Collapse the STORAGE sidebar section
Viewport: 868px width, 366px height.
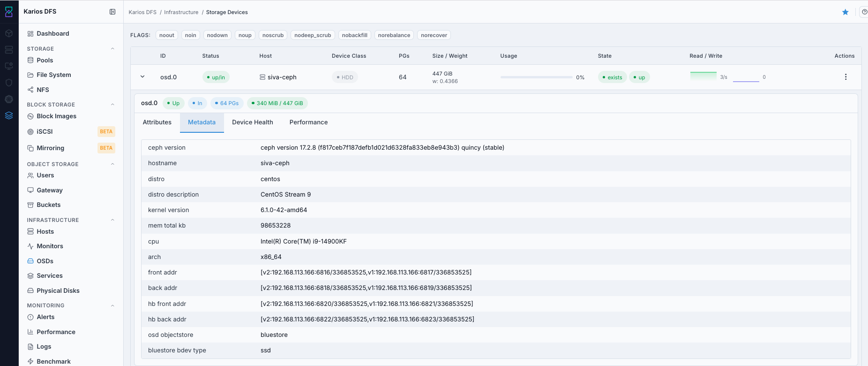[x=112, y=49]
